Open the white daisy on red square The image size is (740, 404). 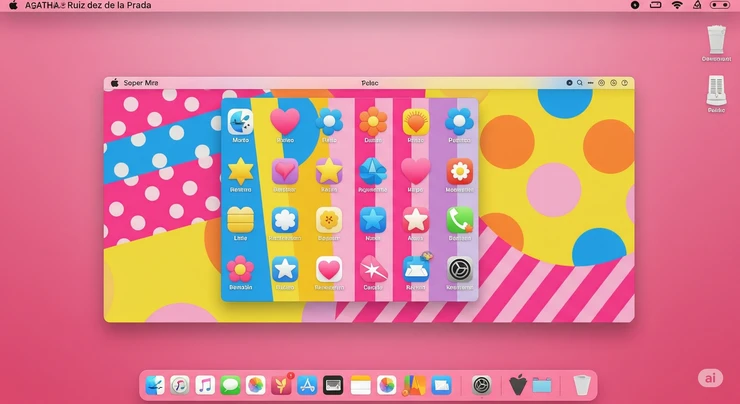[x=460, y=171]
